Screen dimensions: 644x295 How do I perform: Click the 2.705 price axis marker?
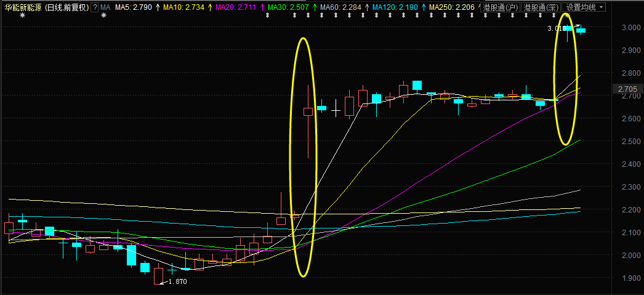coord(627,89)
